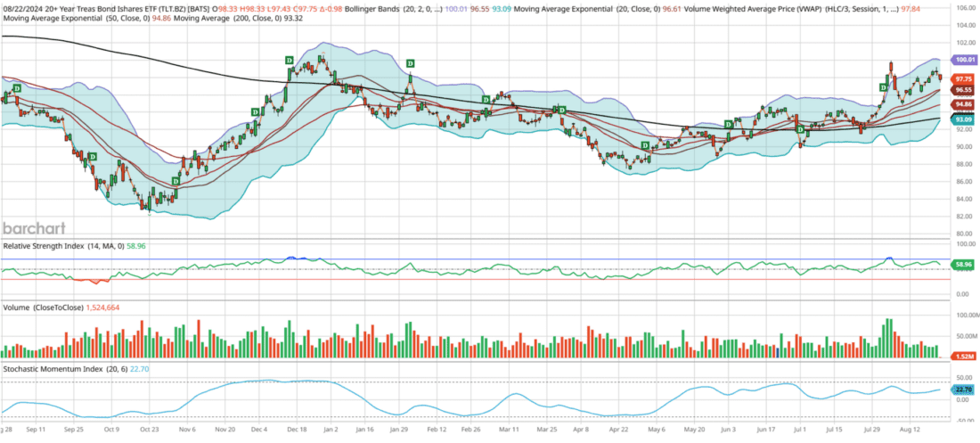
Task: Open the Relative Strength Index (14, MA, 0) title
Action: (x=64, y=247)
